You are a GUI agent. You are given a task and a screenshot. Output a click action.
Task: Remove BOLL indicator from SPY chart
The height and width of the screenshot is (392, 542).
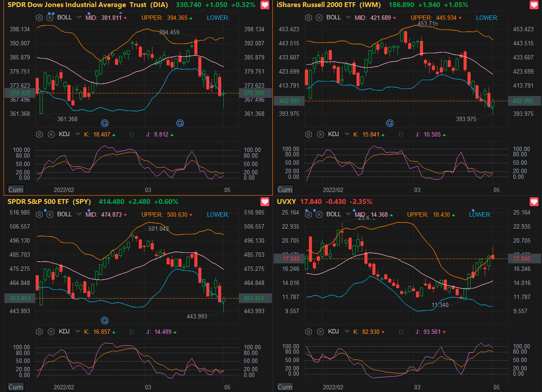click(50, 214)
